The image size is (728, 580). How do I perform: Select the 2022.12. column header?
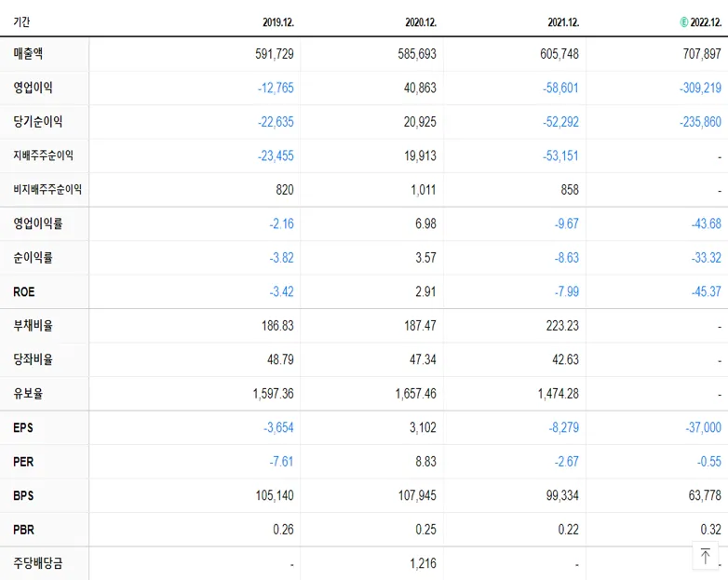tap(706, 21)
